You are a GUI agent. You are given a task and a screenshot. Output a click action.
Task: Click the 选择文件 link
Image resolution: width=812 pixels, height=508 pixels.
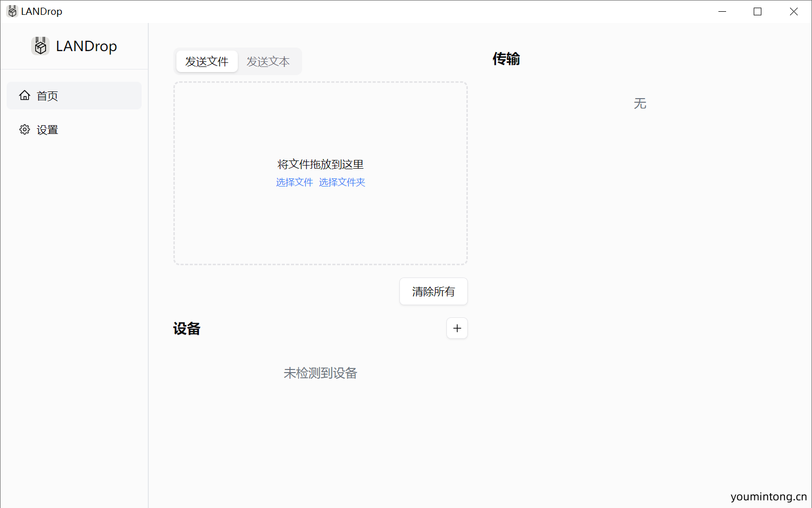[295, 182]
